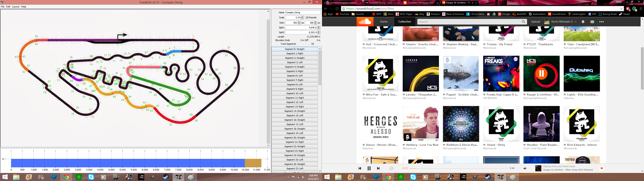Screen dimensions: 644x181
Task: Click the volume speaker icon in player
Action: click(525, 168)
